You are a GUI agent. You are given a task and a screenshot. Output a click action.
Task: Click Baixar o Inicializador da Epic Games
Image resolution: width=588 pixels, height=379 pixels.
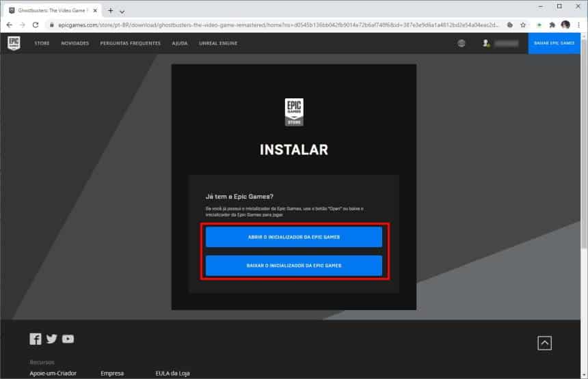click(x=293, y=266)
